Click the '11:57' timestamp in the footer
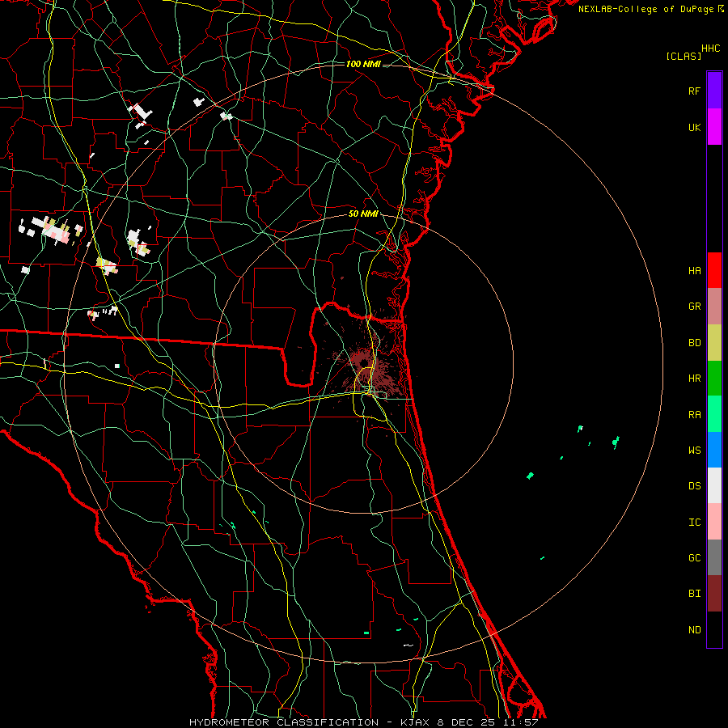 (521, 722)
